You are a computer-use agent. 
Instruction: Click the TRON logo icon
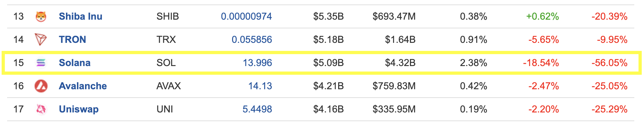tap(41, 40)
